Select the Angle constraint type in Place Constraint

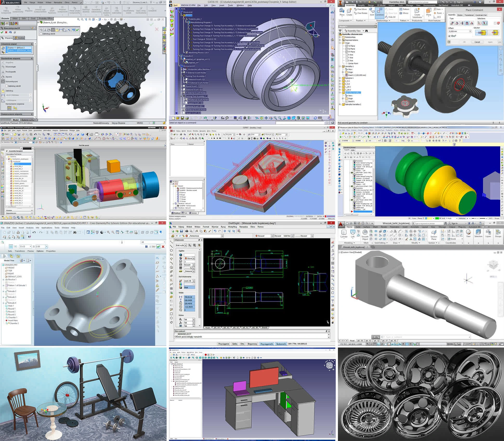(x=457, y=23)
